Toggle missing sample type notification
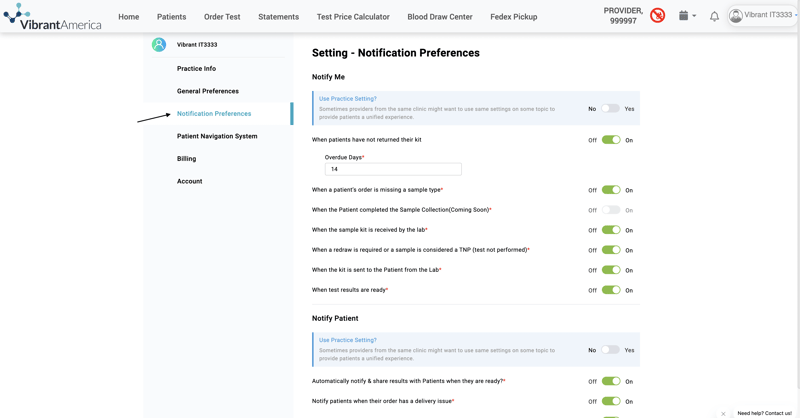Viewport: 800px width, 418px height. [611, 190]
